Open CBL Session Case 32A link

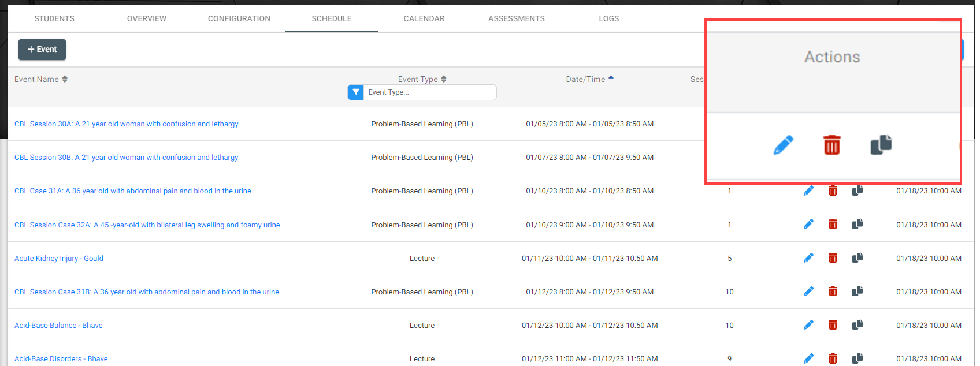click(147, 225)
